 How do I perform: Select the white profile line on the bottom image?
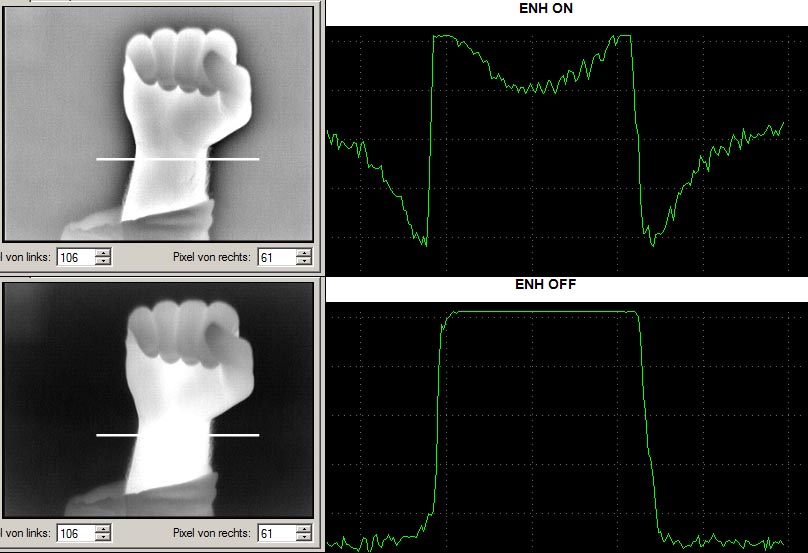pyautogui.click(x=177, y=435)
